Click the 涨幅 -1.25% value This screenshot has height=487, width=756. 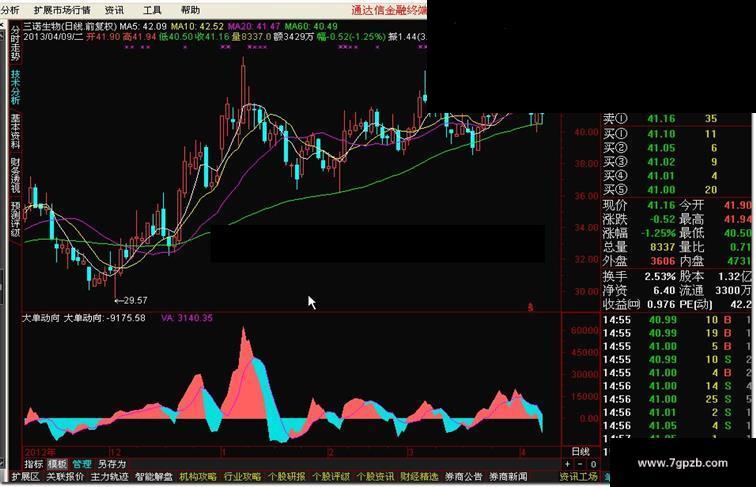tap(658, 233)
